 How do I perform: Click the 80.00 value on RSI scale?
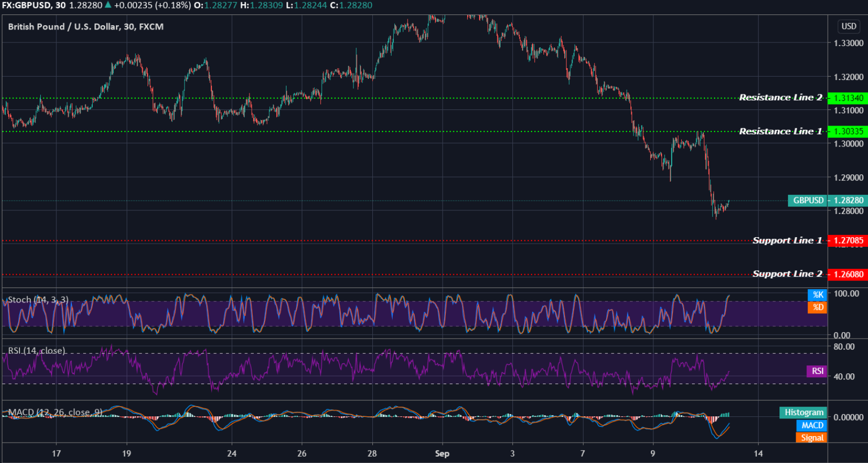[844, 347]
